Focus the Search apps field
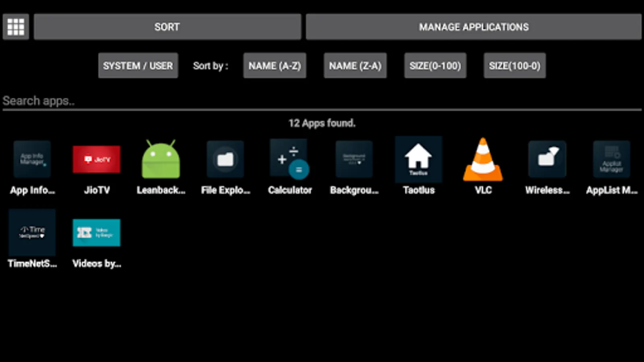This screenshot has height=362, width=644. [x=322, y=101]
